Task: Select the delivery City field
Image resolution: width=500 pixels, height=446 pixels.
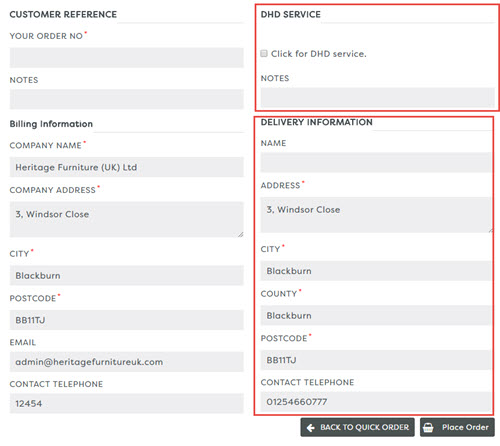Action: pos(376,271)
